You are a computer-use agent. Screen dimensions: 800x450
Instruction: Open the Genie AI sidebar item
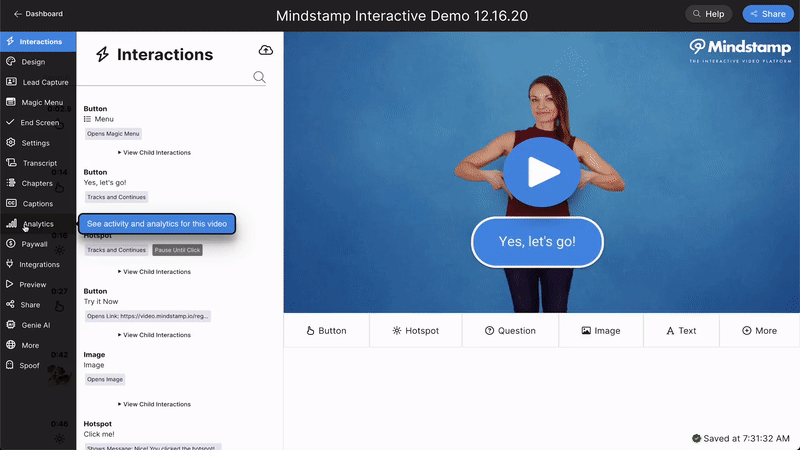pyautogui.click(x=35, y=325)
